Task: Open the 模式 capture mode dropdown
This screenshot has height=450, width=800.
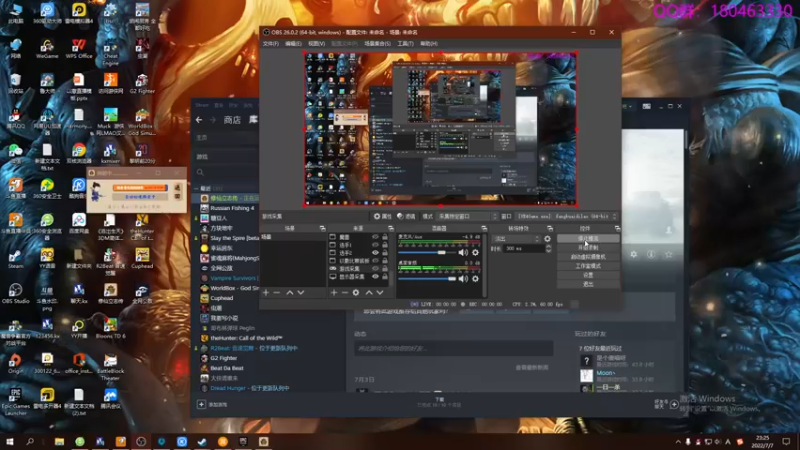Action: pyautogui.click(x=467, y=216)
